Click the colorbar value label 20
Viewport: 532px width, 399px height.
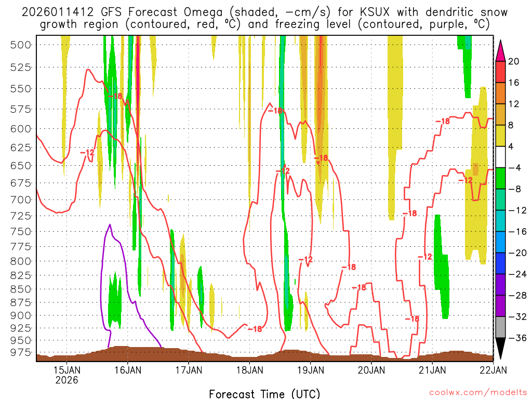pyautogui.click(x=513, y=61)
